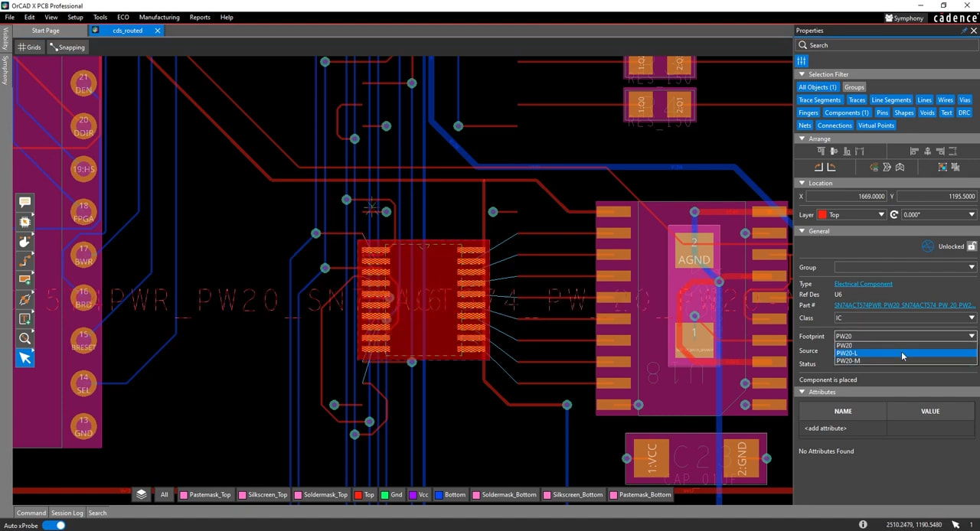Screen dimensions: 980x531
Task: Click the Bottom layer blue swatch
Action: [x=439, y=495]
